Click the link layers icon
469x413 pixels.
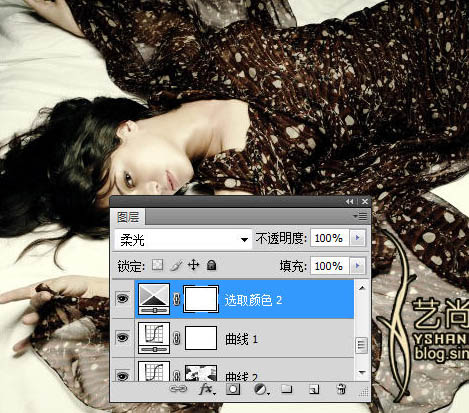tap(178, 389)
